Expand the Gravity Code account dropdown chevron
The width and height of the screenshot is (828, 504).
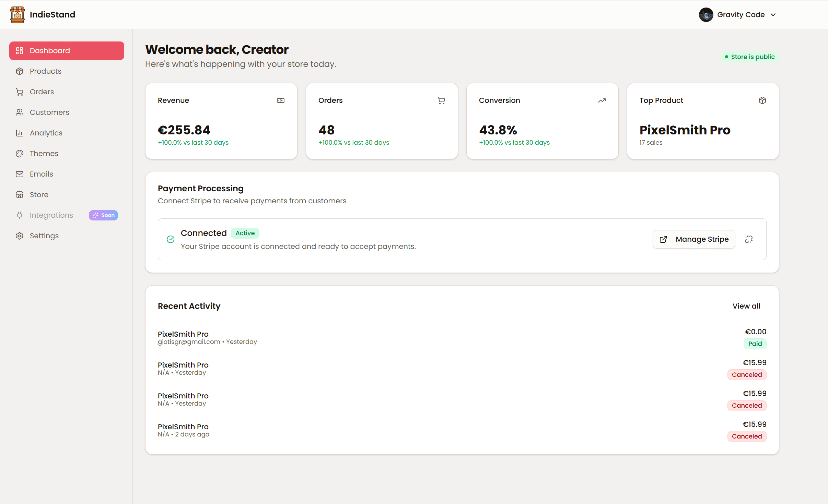773,15
